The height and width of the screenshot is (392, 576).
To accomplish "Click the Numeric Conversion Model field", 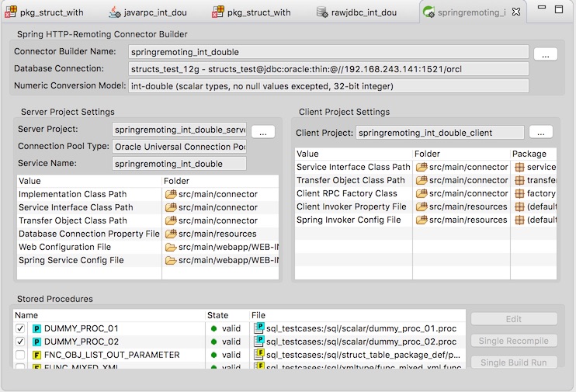I will point(328,86).
